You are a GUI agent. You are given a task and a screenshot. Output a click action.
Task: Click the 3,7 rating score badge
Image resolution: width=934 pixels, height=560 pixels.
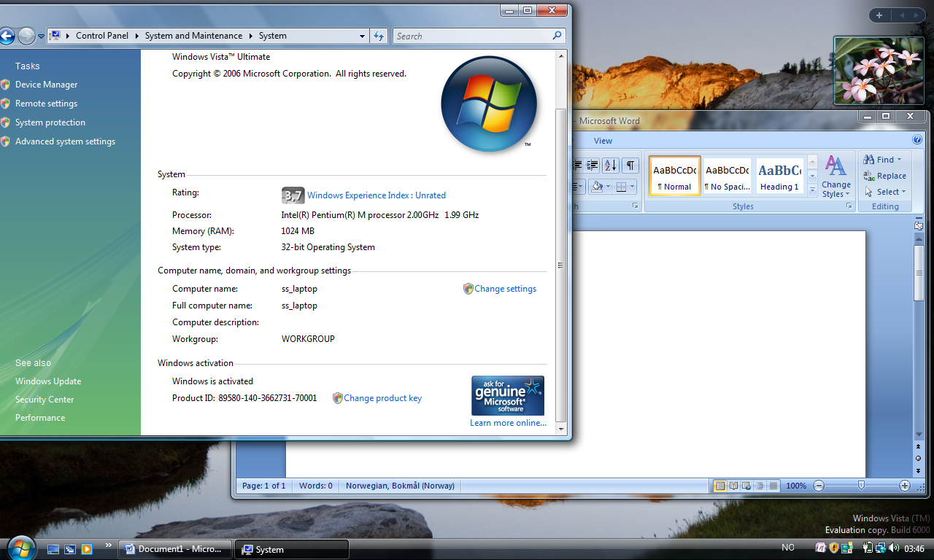click(293, 195)
